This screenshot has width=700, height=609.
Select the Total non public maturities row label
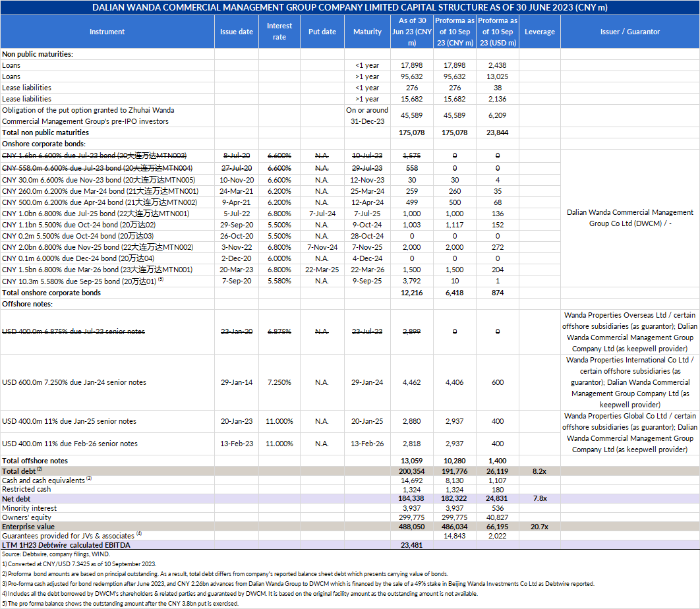tap(45, 132)
